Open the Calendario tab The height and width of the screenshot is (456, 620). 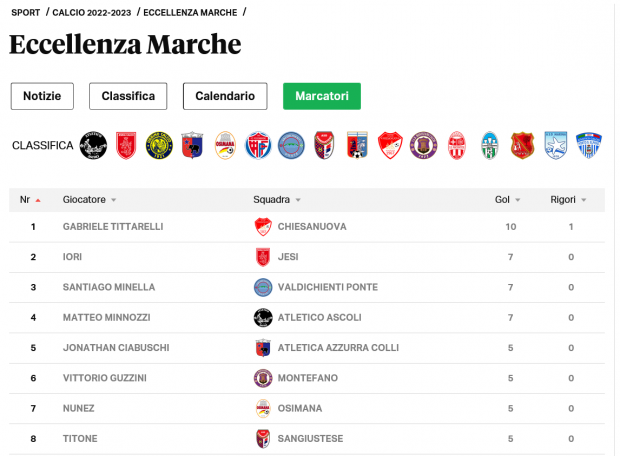[x=225, y=96]
